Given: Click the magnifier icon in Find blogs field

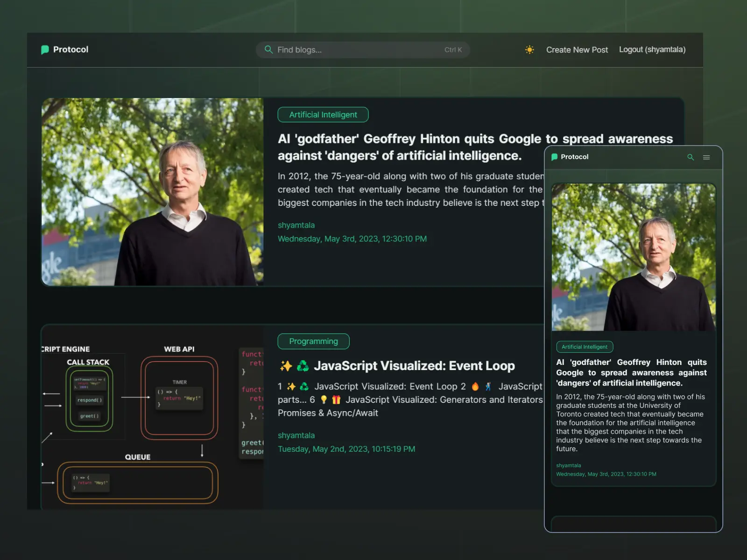Looking at the screenshot, I should pyautogui.click(x=268, y=49).
